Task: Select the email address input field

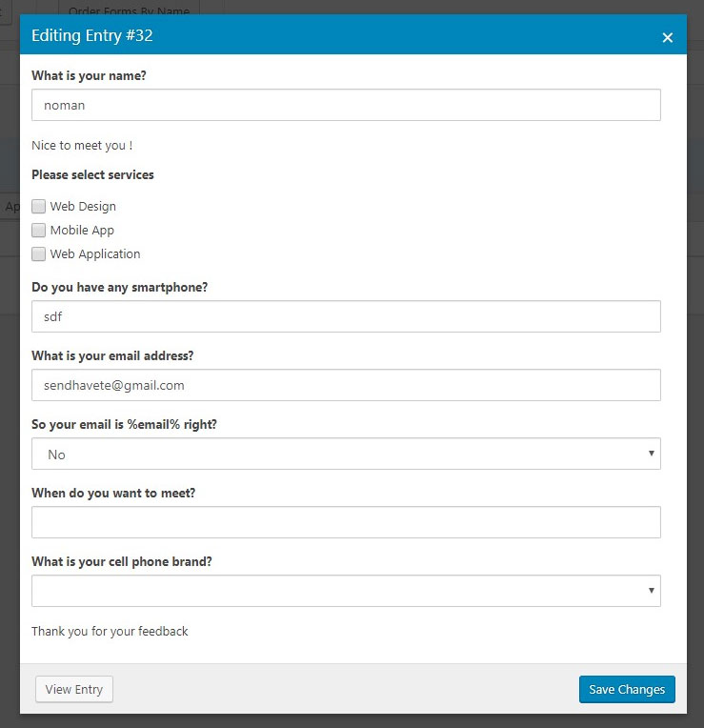Action: [x=346, y=385]
